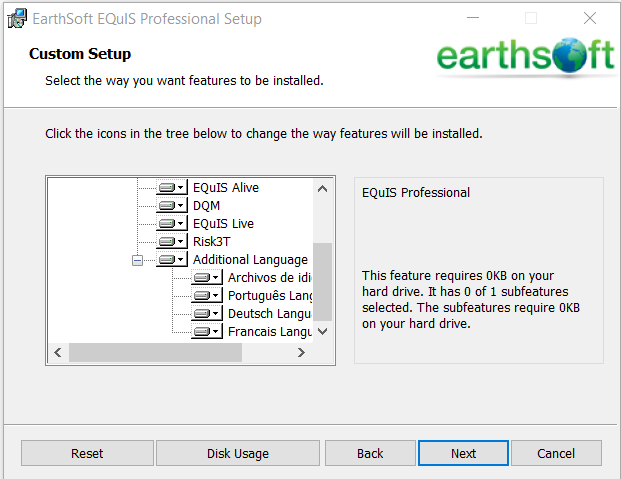
Task: Open the Francais Language install options icon
Action: (x=207, y=331)
